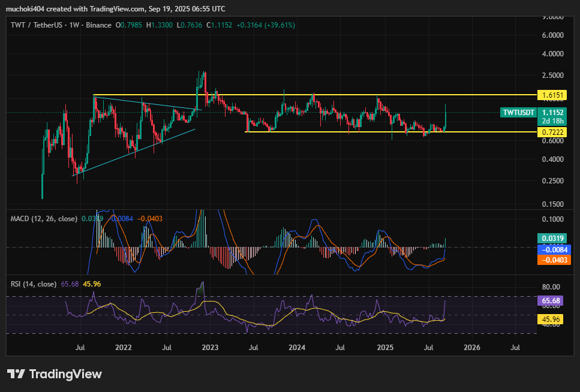Image resolution: width=580 pixels, height=392 pixels.
Task: Click the -0.0403 value in the MACD legend
Action: pyautogui.click(x=150, y=219)
